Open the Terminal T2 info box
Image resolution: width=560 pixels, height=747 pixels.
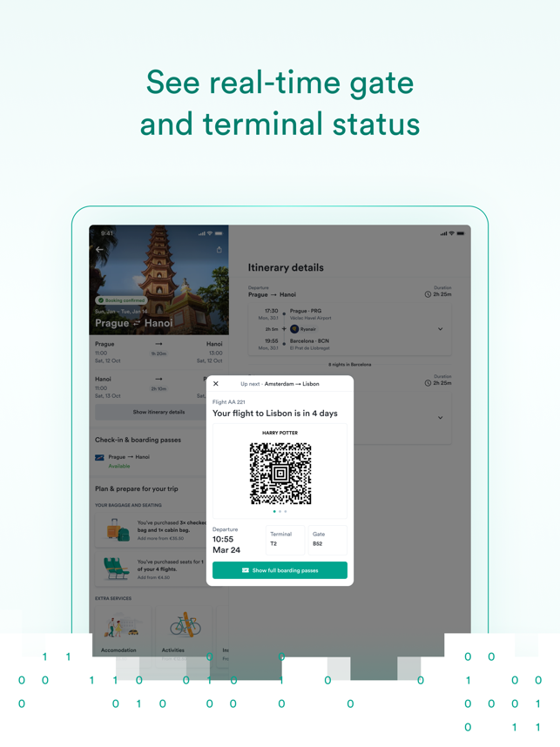(x=285, y=540)
